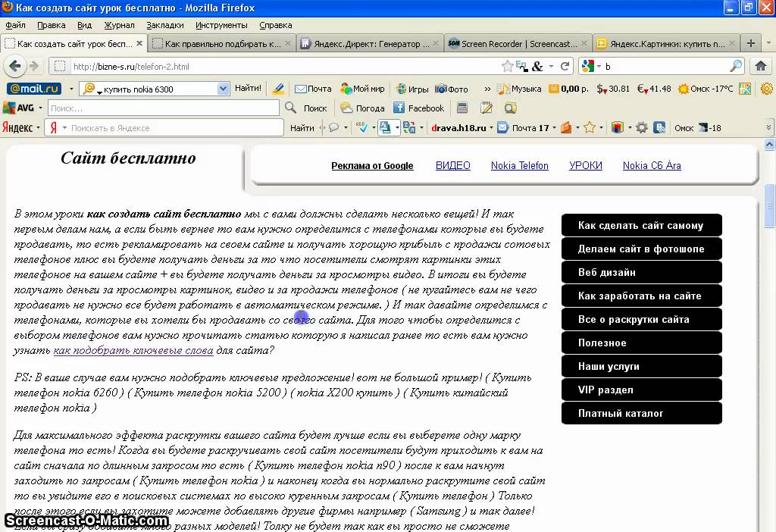
Task: Open Мой мир on Mail.ru toolbar
Action: tap(362, 89)
